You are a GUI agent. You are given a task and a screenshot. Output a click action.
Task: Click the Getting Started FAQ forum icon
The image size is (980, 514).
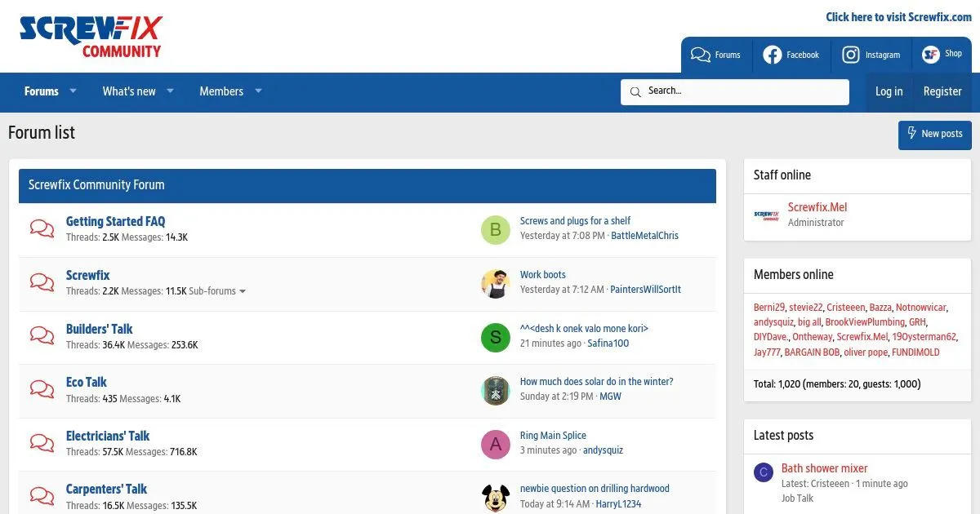[42, 228]
